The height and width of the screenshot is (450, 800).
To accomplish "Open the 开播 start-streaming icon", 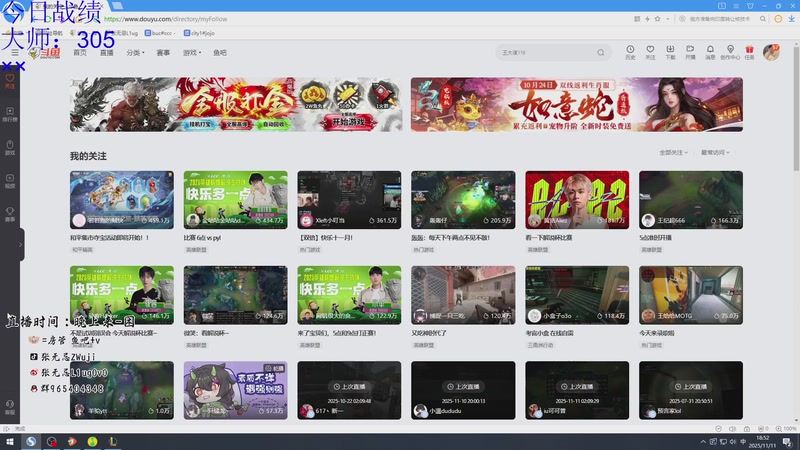I will 690,52.
